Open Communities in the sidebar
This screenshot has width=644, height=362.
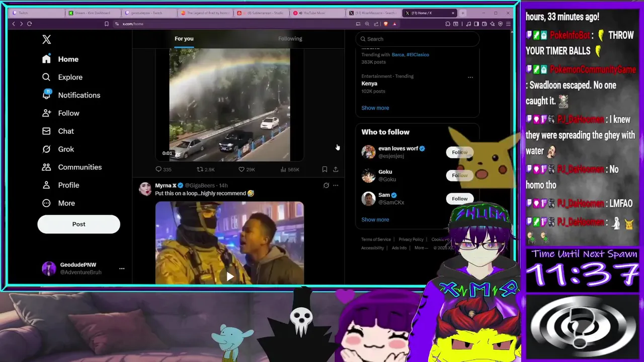pyautogui.click(x=72, y=167)
